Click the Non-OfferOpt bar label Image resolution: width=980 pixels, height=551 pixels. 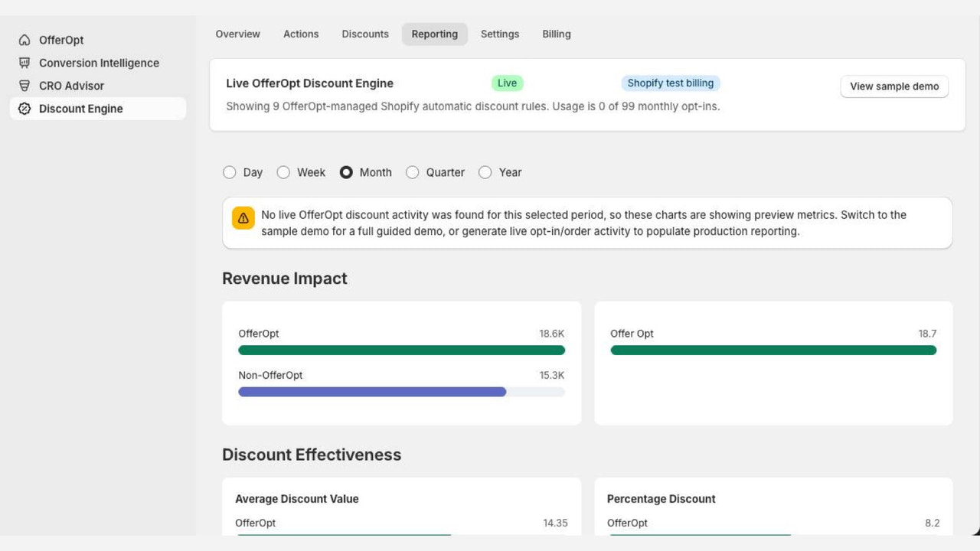click(x=270, y=375)
